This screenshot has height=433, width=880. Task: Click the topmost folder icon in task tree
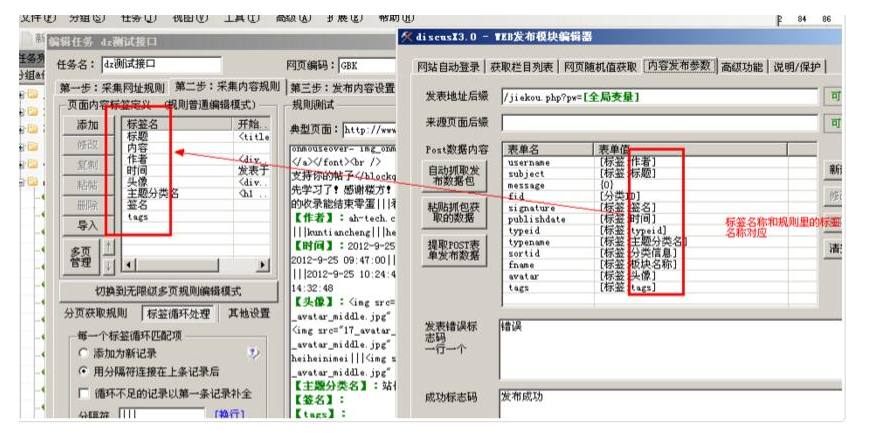(31, 96)
